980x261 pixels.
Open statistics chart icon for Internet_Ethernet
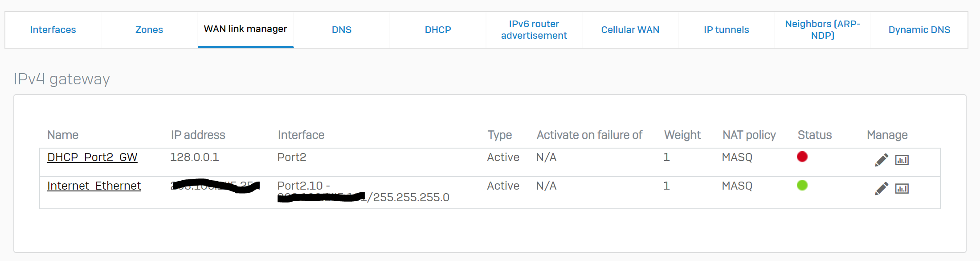902,188
